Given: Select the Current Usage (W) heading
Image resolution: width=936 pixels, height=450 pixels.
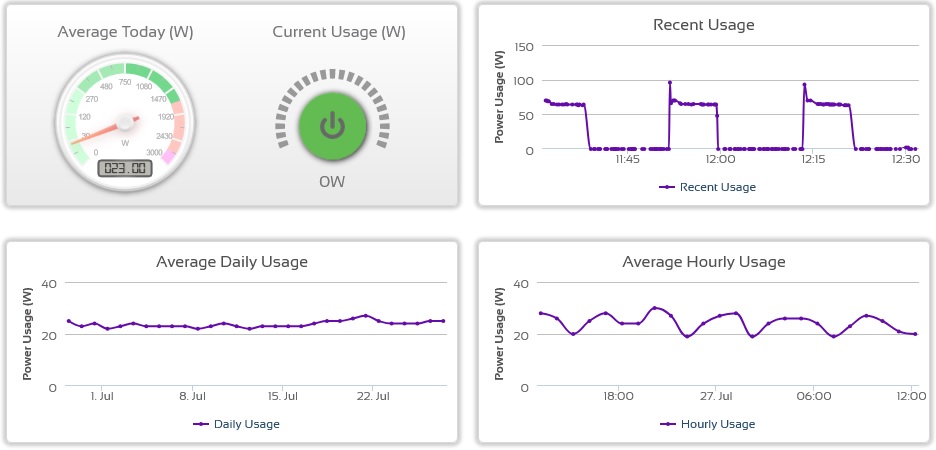Looking at the screenshot, I should click(x=339, y=32).
